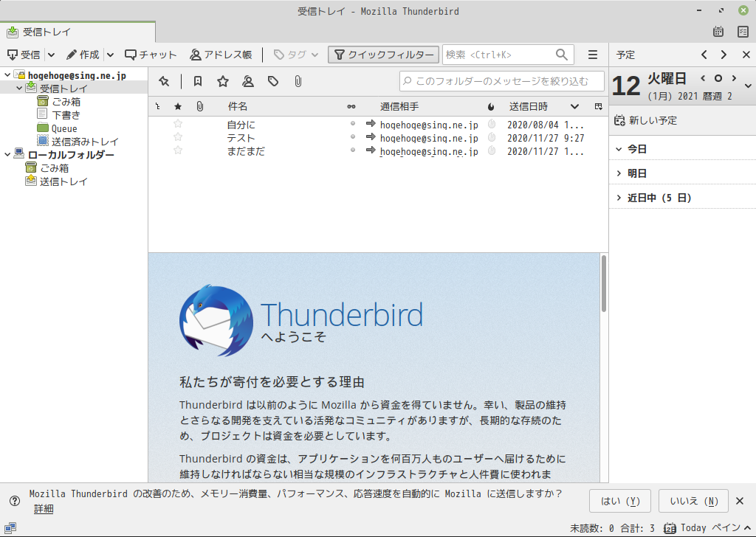Open 送信トレイ under local folders

point(63,181)
